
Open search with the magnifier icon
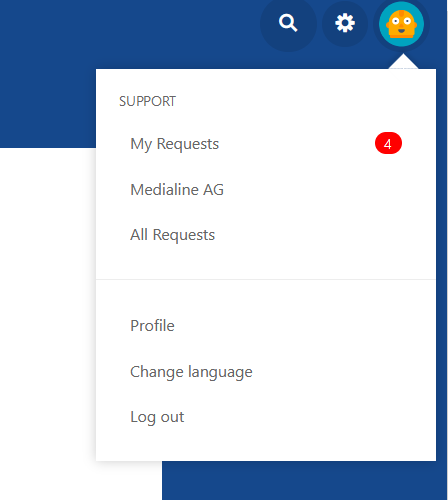(288, 23)
